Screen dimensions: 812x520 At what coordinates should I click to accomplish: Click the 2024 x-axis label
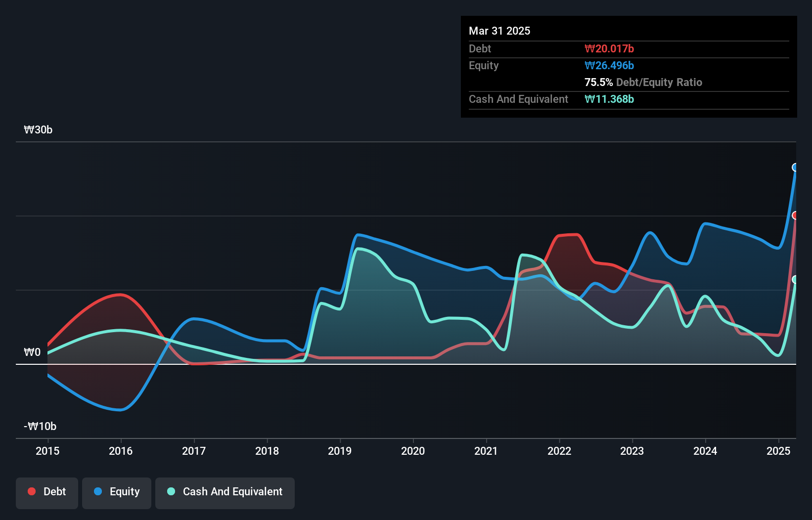tap(705, 451)
